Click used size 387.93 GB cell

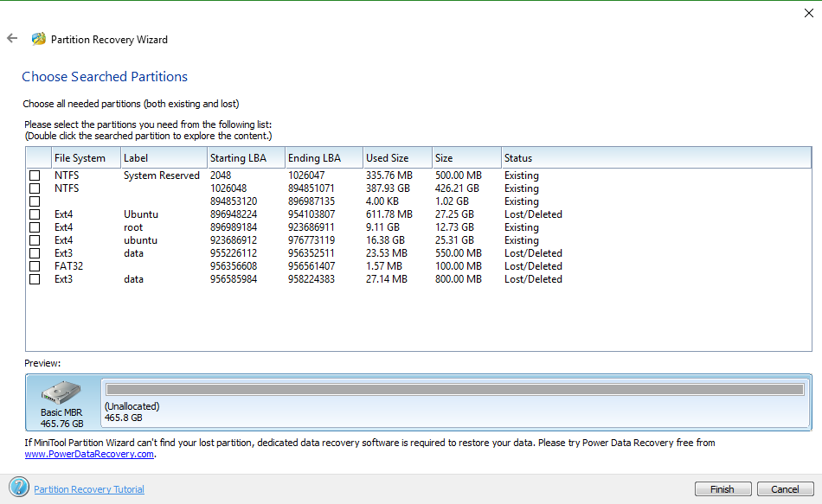(388, 188)
